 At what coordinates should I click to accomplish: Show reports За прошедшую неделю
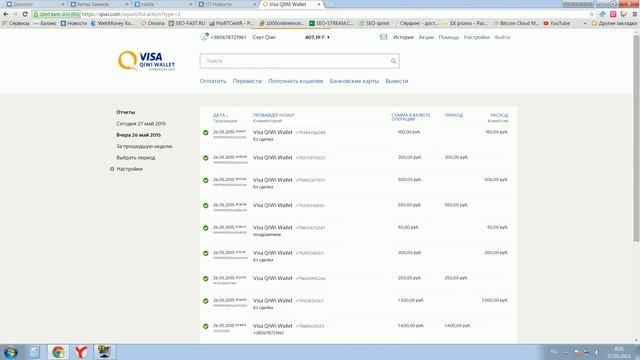tap(144, 146)
